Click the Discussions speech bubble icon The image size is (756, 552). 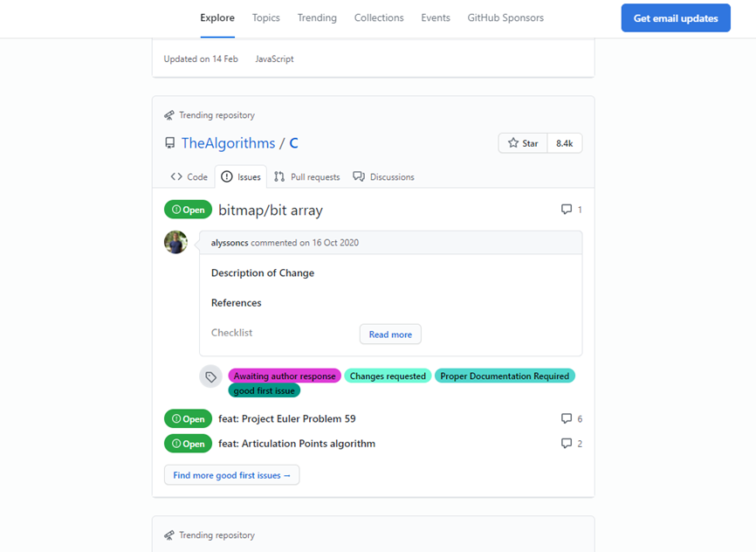click(359, 176)
